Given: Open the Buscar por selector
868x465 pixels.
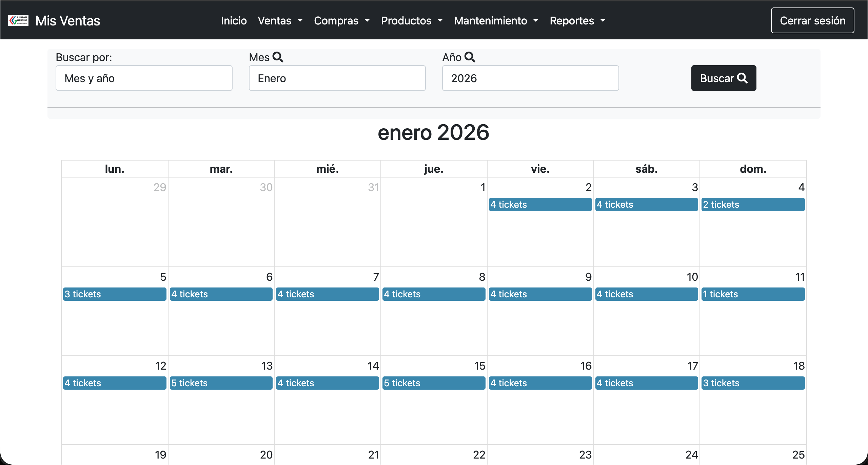Looking at the screenshot, I should (144, 78).
